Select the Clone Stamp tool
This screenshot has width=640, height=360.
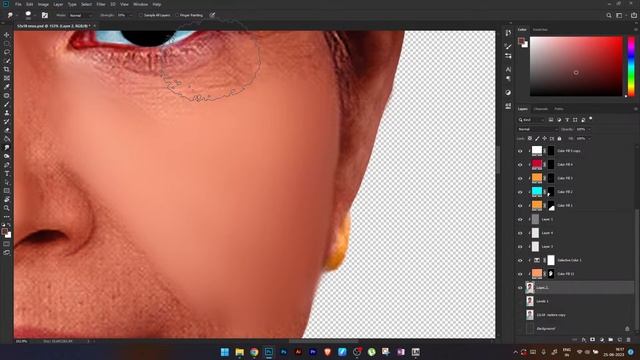tap(7, 113)
